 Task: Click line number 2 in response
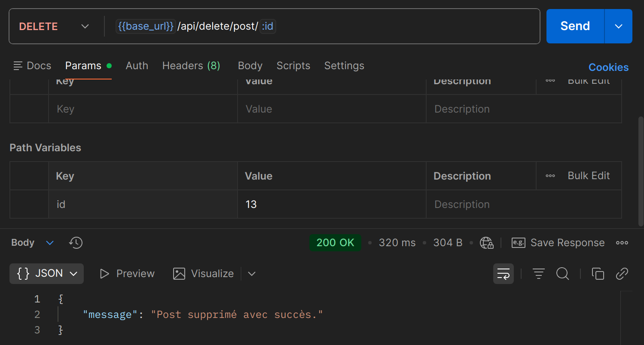pos(37,314)
